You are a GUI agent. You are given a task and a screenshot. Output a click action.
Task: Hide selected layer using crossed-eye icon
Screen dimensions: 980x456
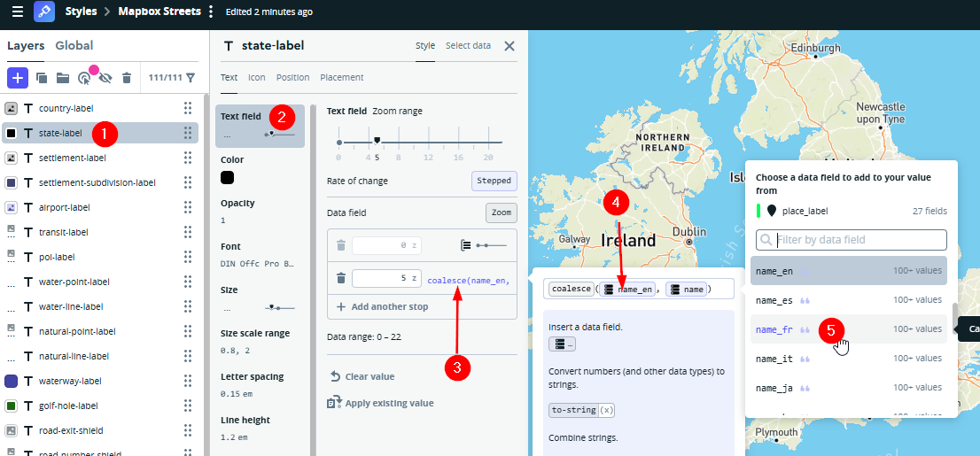click(x=105, y=78)
